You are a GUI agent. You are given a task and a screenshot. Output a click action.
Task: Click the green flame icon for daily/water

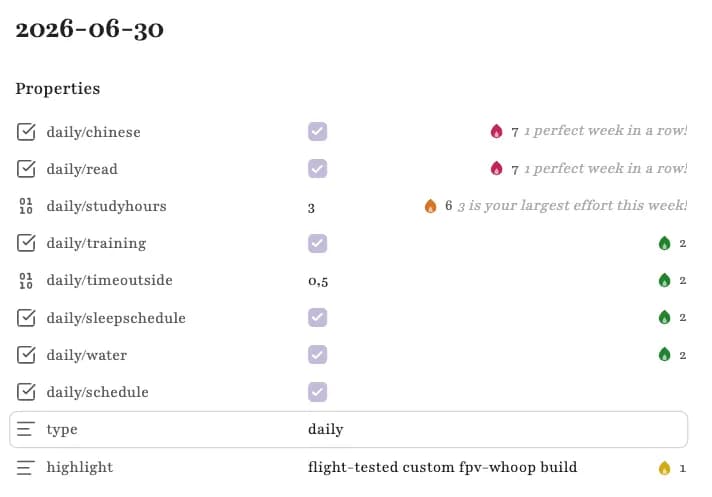(664, 354)
